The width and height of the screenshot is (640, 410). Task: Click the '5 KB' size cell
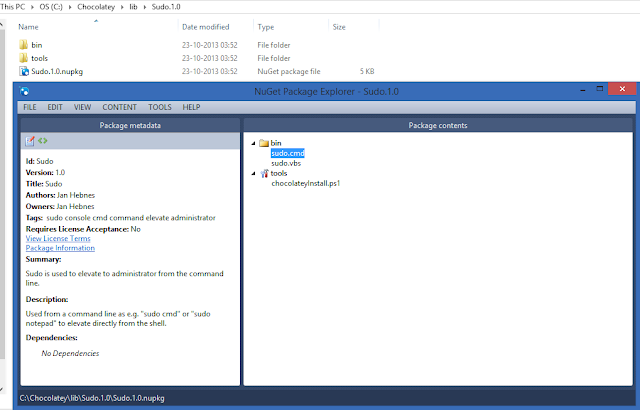(367, 71)
